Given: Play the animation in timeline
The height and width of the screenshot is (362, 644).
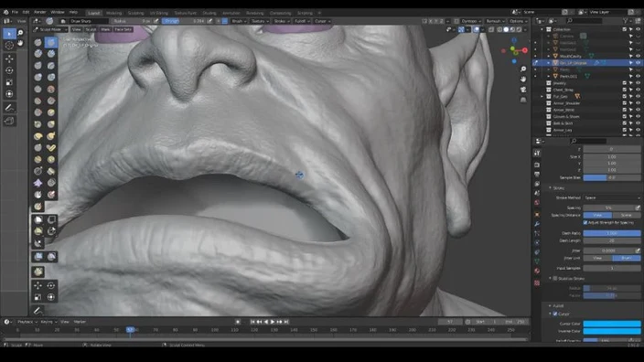Looking at the screenshot, I should [273, 322].
